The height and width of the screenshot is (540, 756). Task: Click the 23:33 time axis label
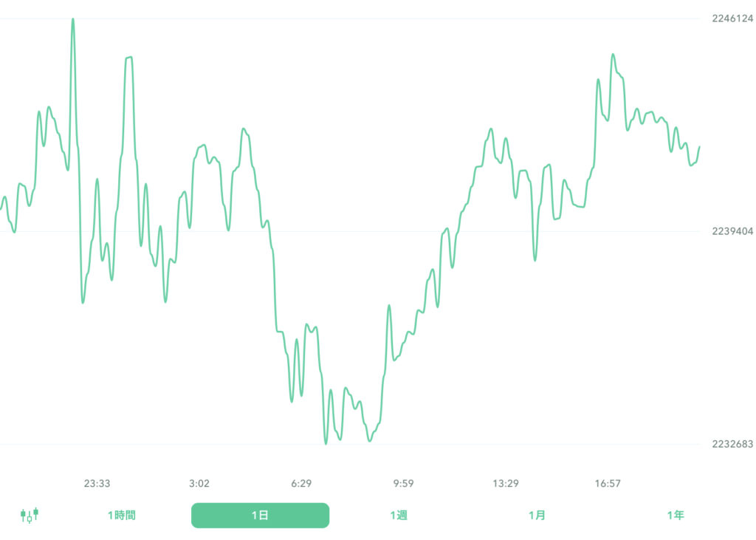(97, 484)
